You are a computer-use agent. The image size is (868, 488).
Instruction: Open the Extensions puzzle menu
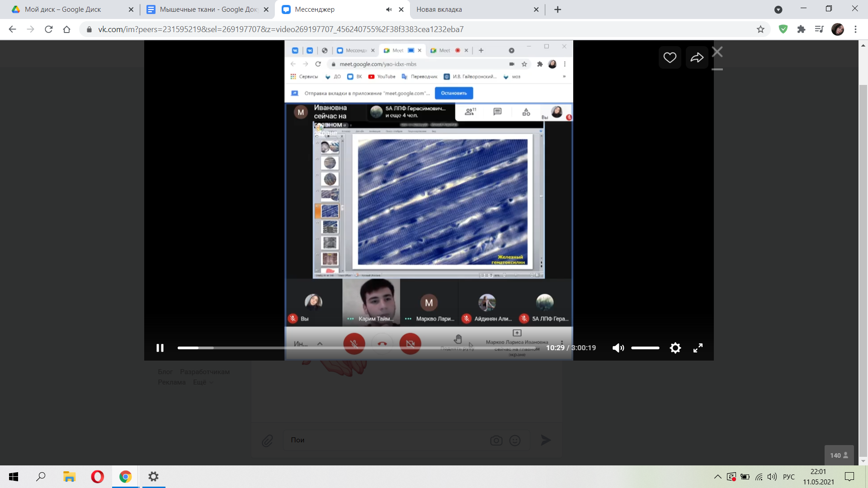pyautogui.click(x=801, y=29)
